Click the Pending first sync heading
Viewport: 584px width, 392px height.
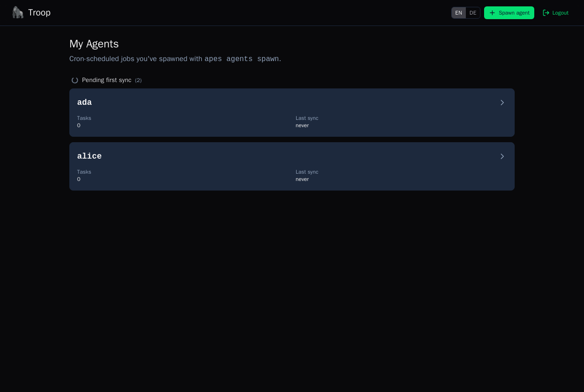pos(107,80)
